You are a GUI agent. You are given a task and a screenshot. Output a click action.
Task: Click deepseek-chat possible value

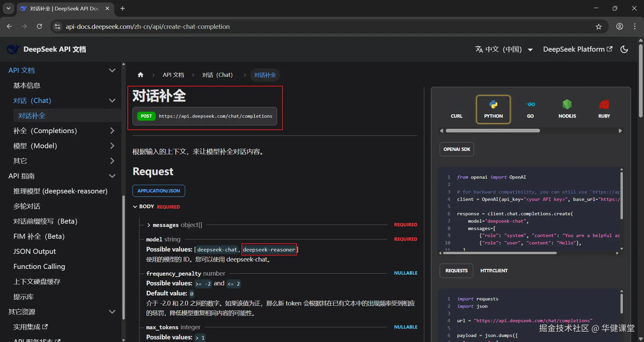click(x=217, y=249)
